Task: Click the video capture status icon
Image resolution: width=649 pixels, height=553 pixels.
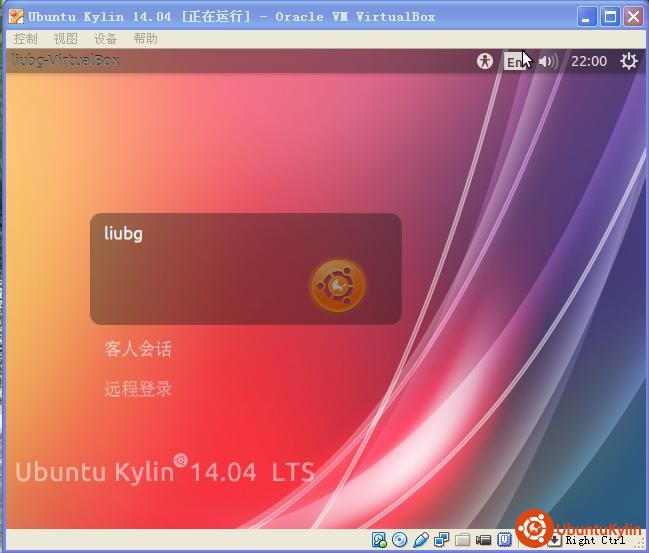Action: click(x=484, y=541)
